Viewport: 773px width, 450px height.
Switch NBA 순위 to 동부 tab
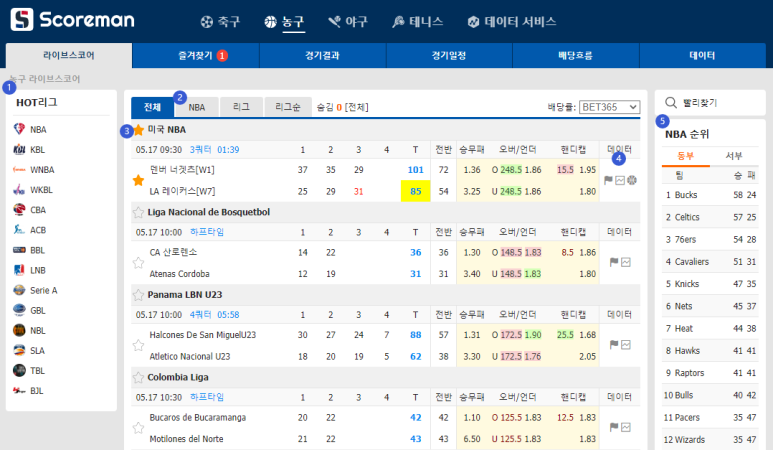click(686, 156)
